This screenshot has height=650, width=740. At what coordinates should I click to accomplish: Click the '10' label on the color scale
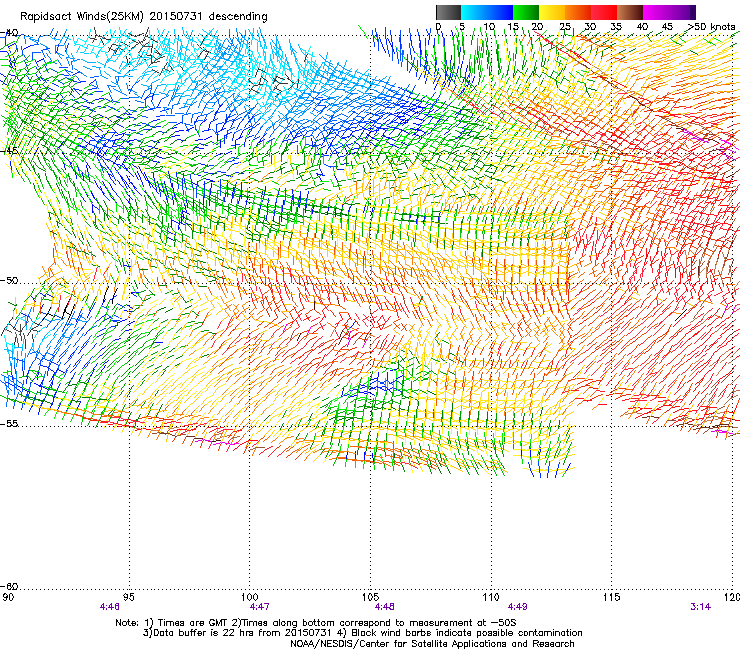(x=489, y=27)
